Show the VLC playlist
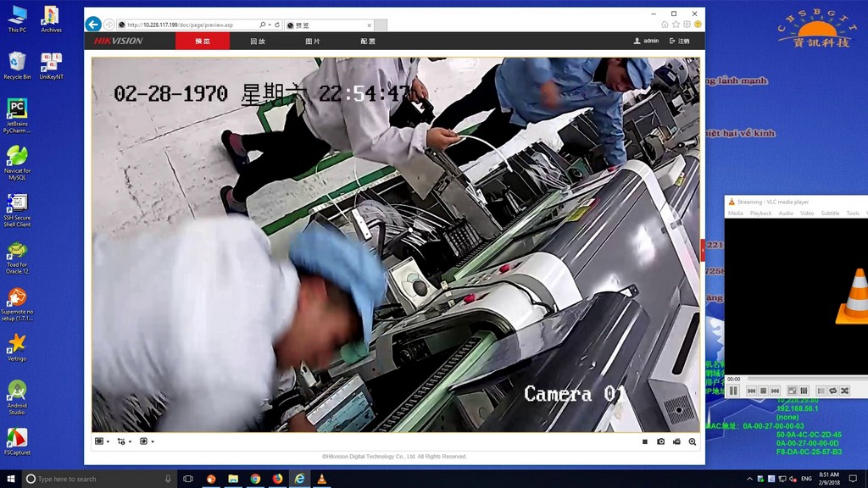 click(821, 391)
